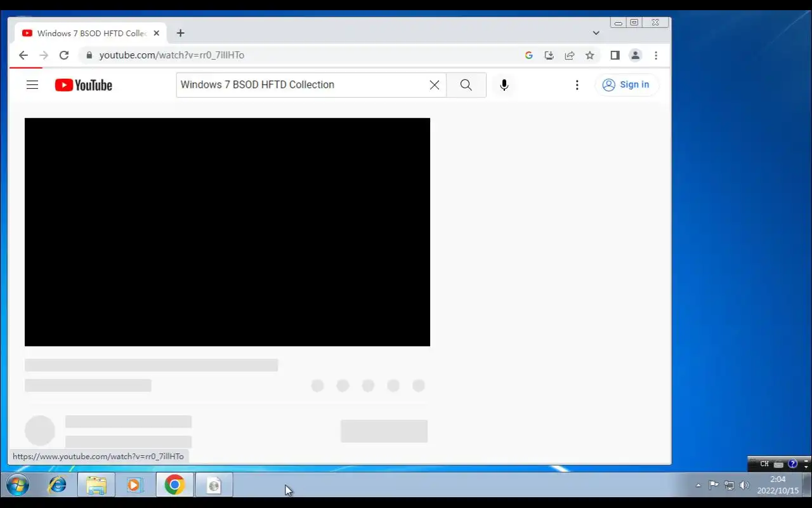812x508 pixels.
Task: Reload the page in Chrome
Action: tap(64, 55)
